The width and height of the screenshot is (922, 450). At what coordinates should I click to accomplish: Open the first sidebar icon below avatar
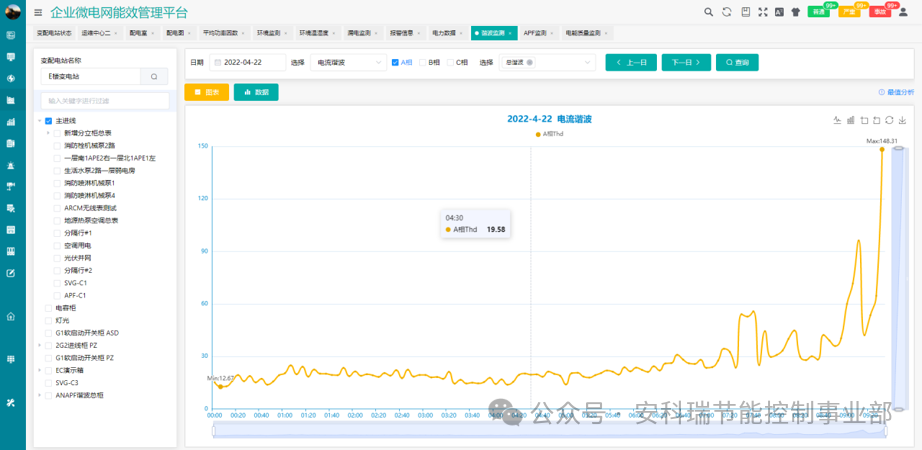pos(11,35)
